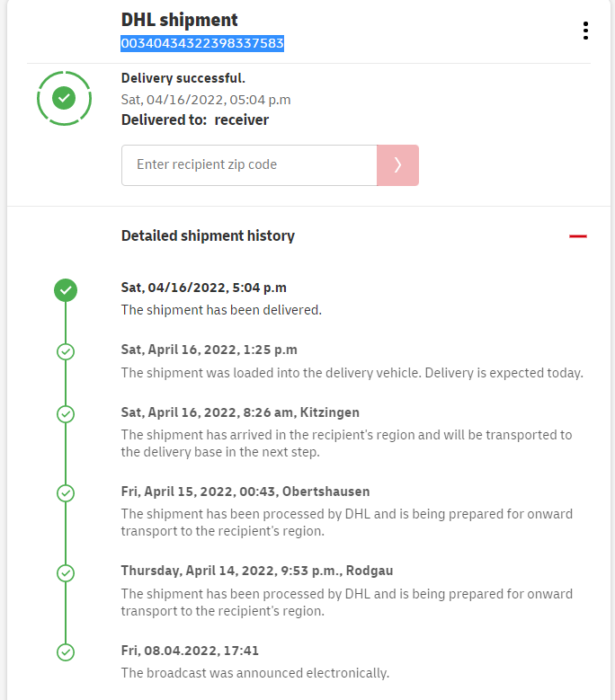615x700 pixels.
Task: Submit zip code with the arrow button
Action: [x=397, y=165]
